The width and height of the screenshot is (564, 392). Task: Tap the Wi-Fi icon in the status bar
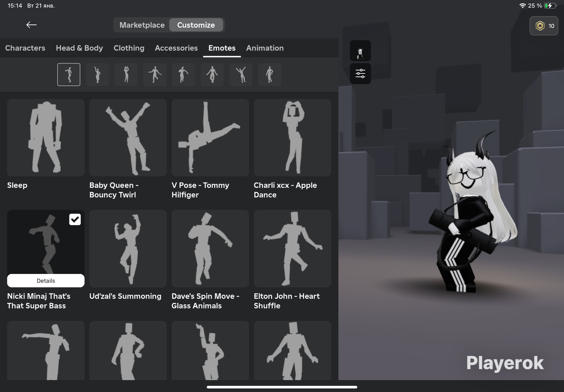522,5
